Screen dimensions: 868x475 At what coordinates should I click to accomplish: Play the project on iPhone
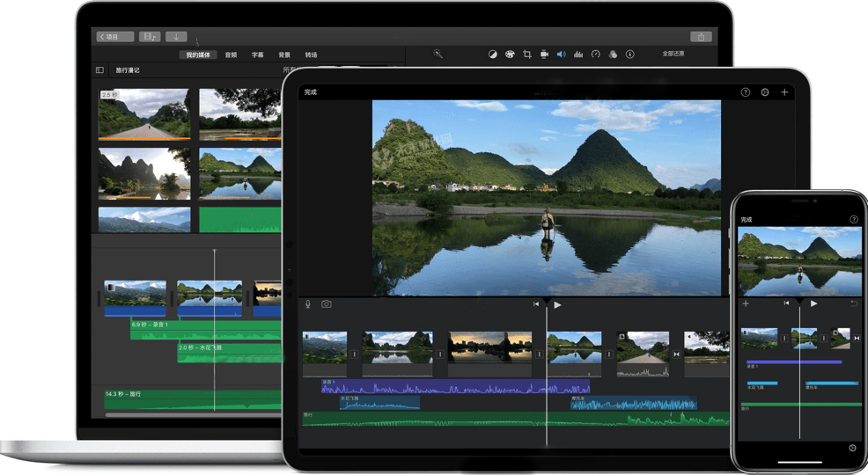[813, 303]
